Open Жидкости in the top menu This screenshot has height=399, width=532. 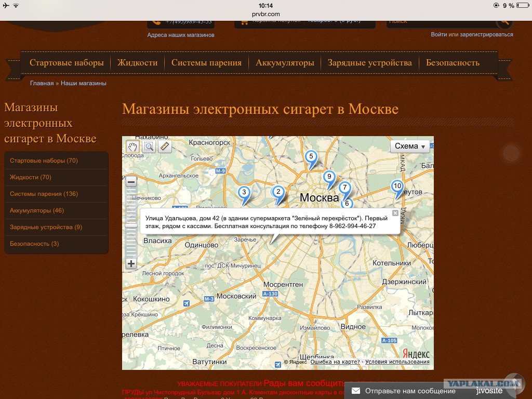pyautogui.click(x=137, y=62)
